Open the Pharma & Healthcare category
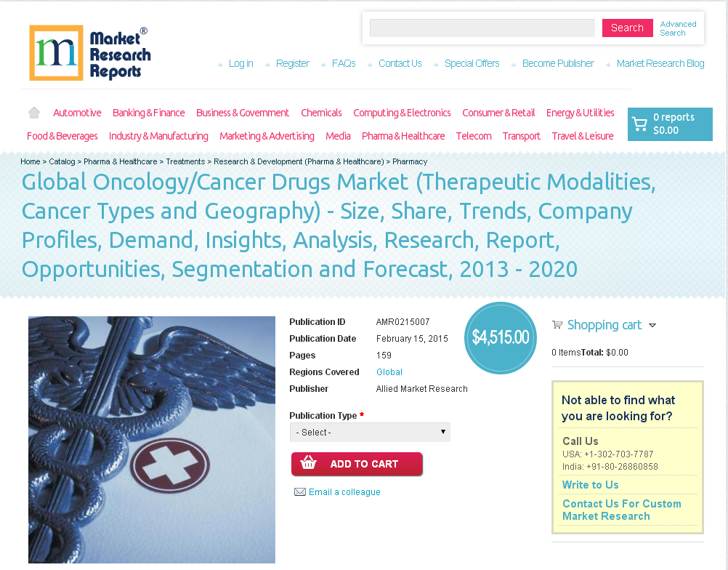 coord(403,136)
